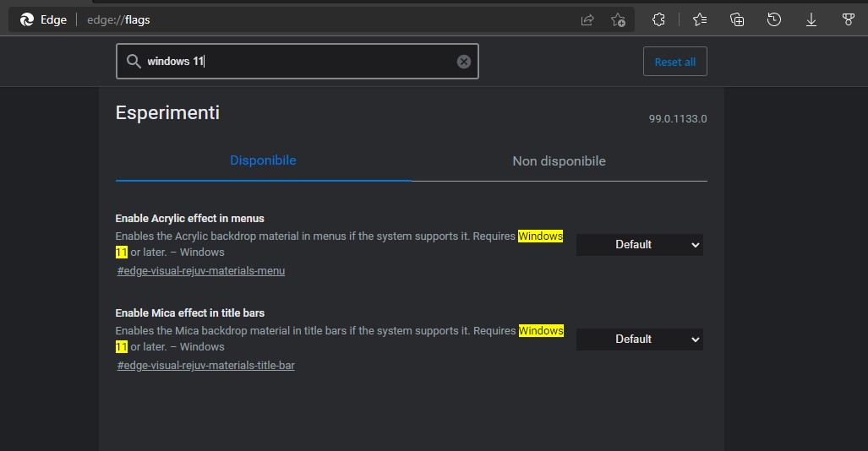The width and height of the screenshot is (868, 451).
Task: Click the edge://flags address text
Action: click(118, 20)
